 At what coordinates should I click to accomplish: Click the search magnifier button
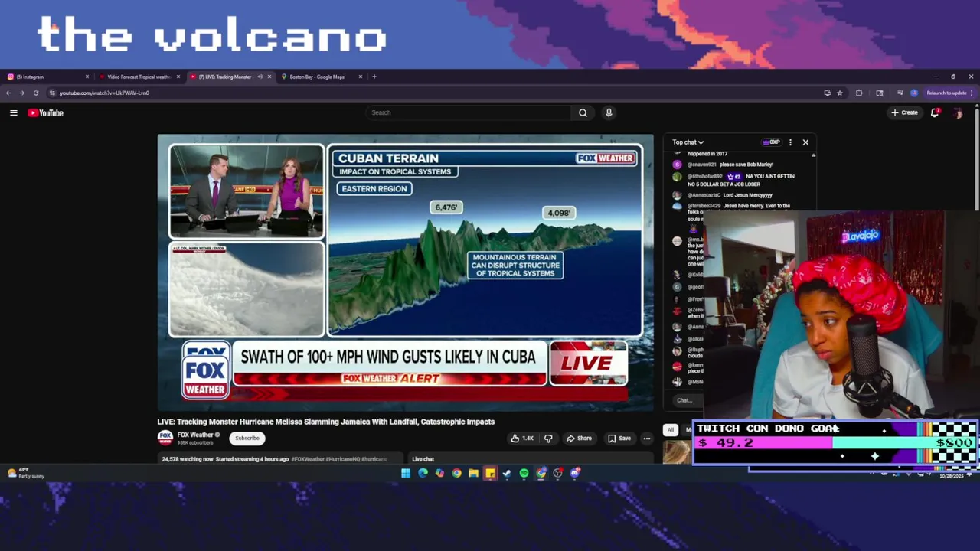(x=583, y=112)
